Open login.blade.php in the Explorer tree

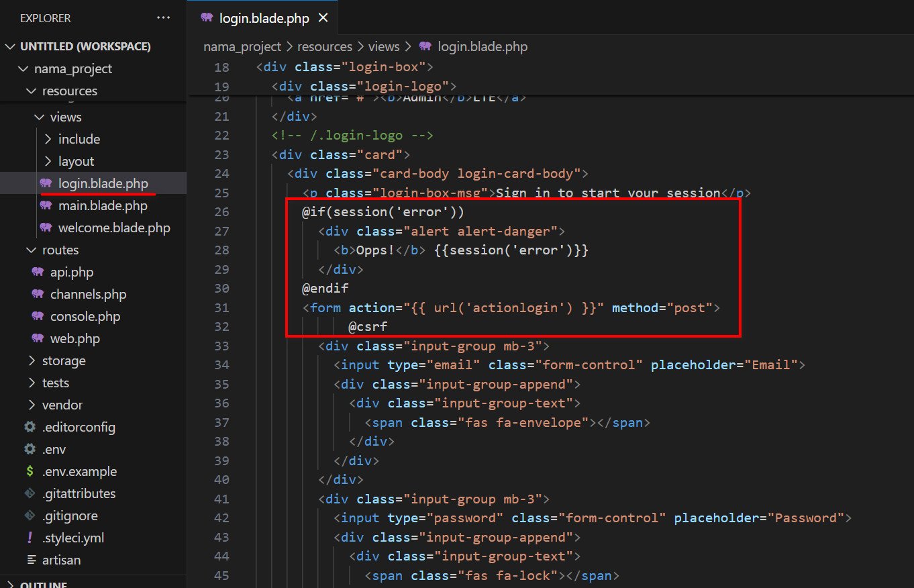point(93,183)
